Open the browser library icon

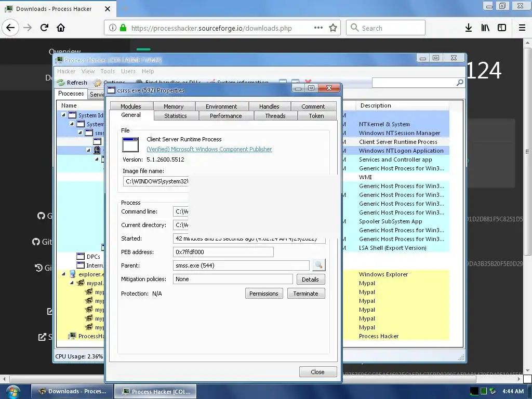click(485, 28)
